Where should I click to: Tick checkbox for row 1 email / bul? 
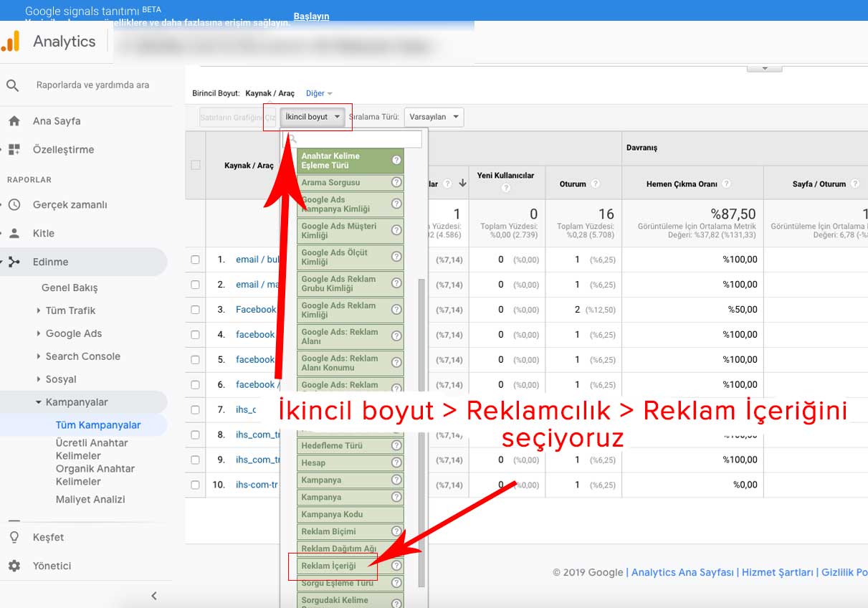195,260
